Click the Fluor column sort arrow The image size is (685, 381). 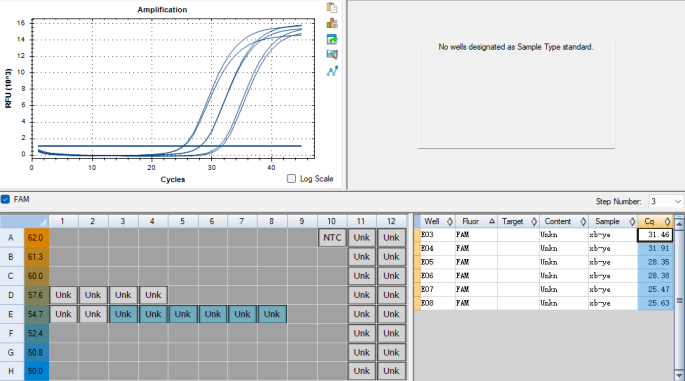492,222
